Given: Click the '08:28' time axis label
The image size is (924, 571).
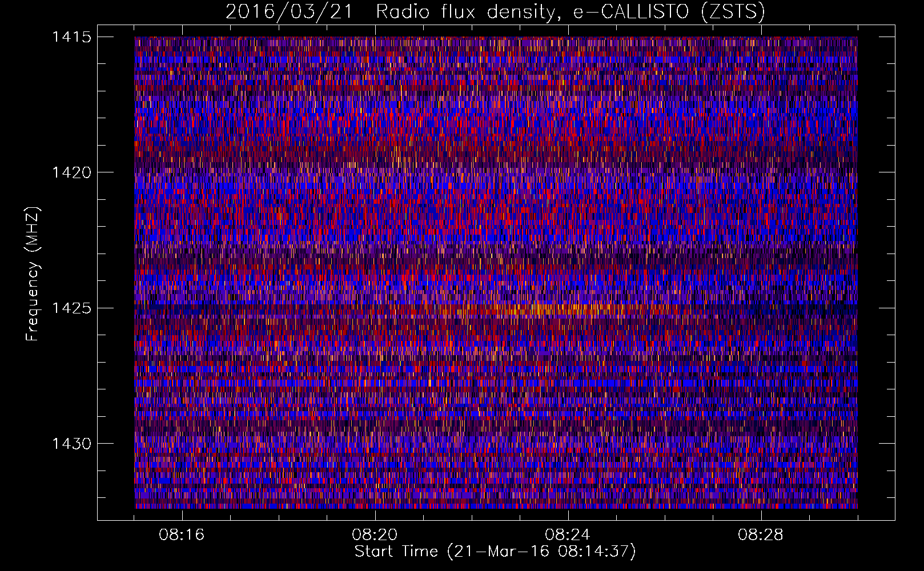Looking at the screenshot, I should pos(761,535).
